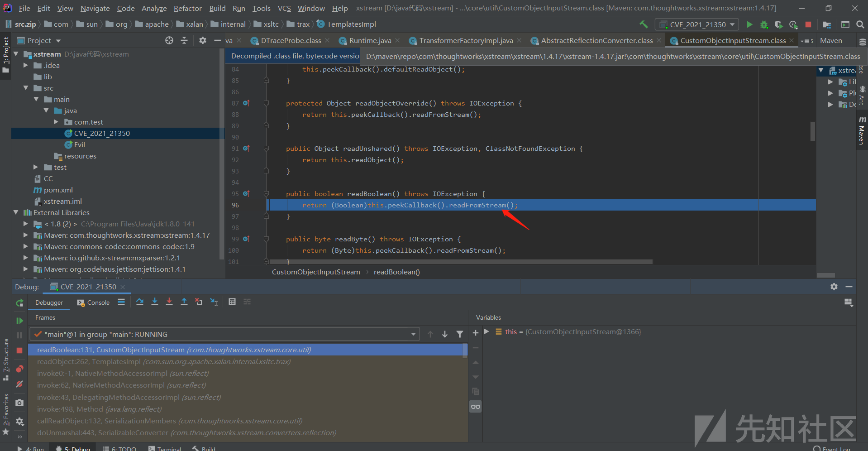Collapse External Libraries node

coord(16,212)
